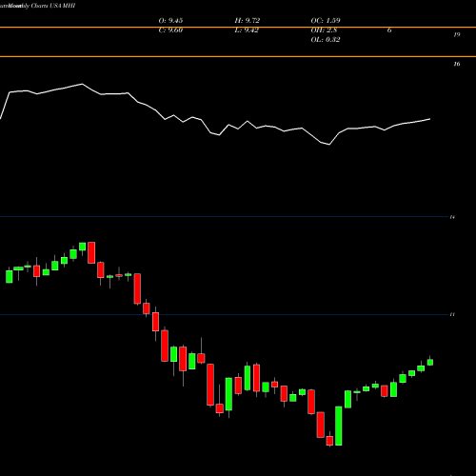Click the 'C: 9.60' close price value
Screen dimensions: 476x476
tap(170, 30)
